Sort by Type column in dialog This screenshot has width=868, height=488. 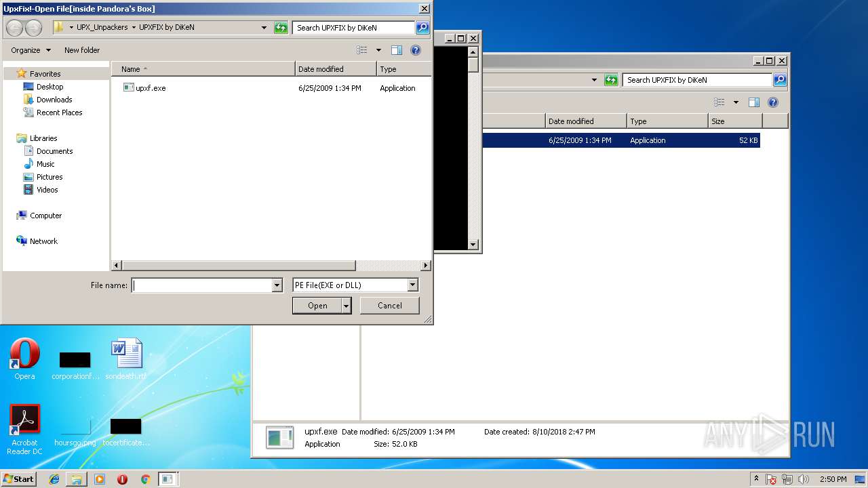[404, 69]
